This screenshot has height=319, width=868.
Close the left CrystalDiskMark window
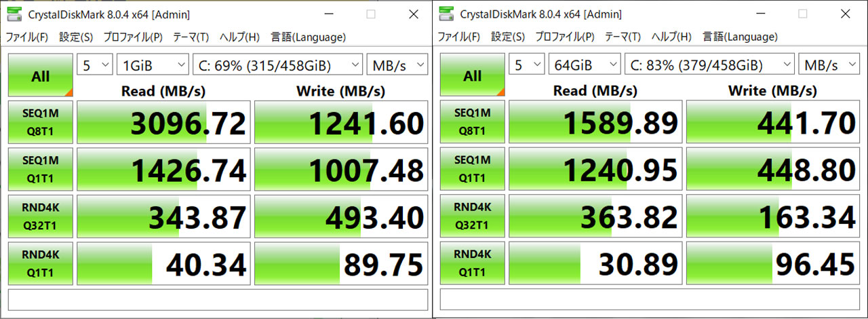pos(413,14)
